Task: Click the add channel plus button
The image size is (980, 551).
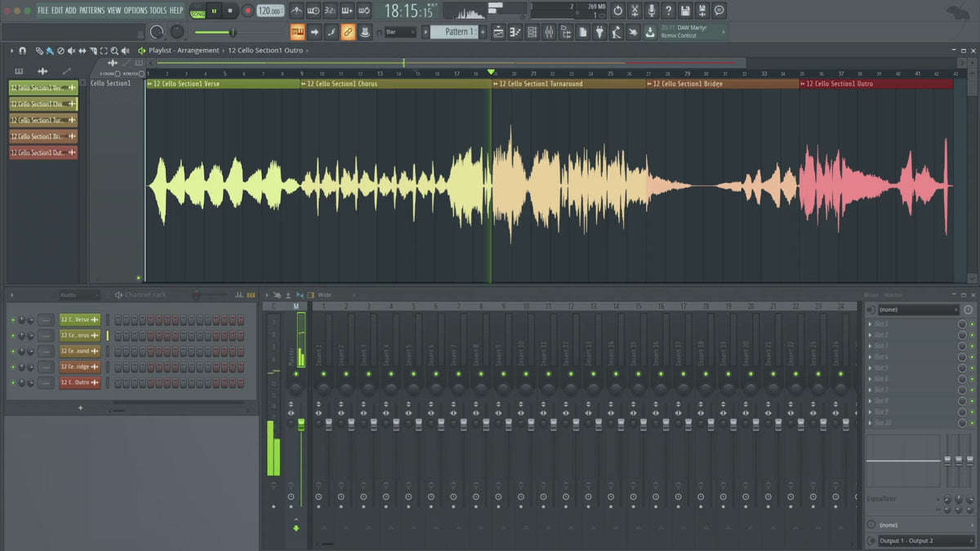Action: 80,407
